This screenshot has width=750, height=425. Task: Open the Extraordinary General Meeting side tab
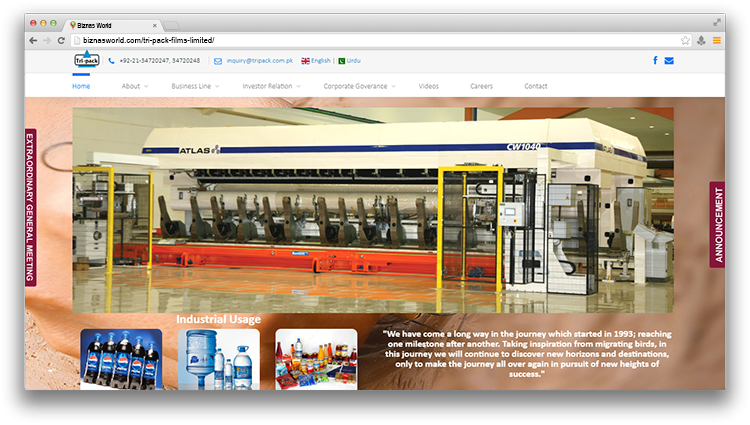point(30,208)
